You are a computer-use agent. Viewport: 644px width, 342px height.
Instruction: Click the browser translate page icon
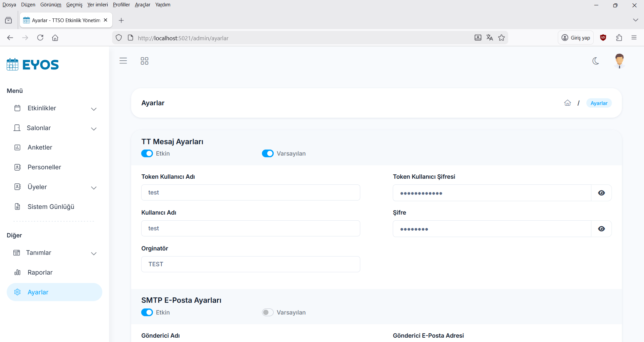(x=490, y=38)
